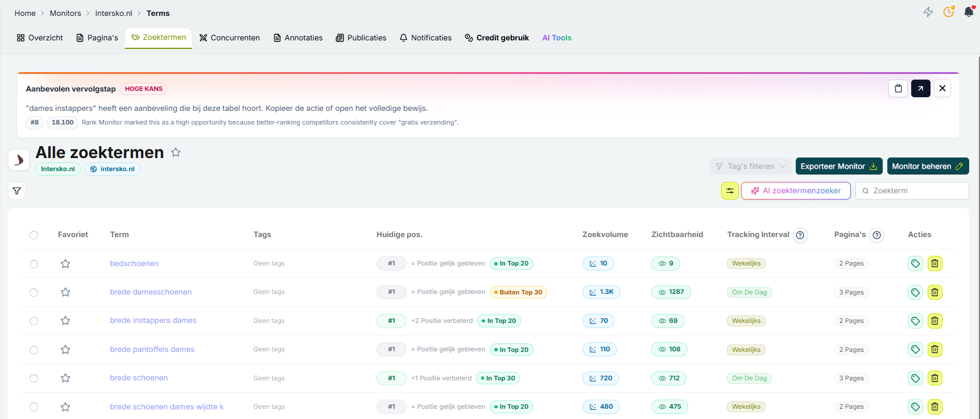Expand the Tag's filteren dropdown
980x419 pixels.
pyautogui.click(x=751, y=166)
